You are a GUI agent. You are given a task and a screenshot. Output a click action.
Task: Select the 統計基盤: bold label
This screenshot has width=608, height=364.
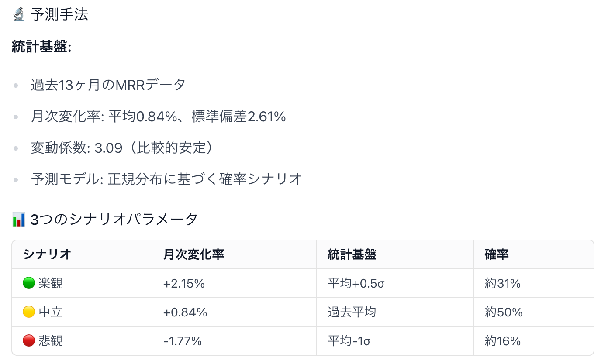click(x=41, y=47)
